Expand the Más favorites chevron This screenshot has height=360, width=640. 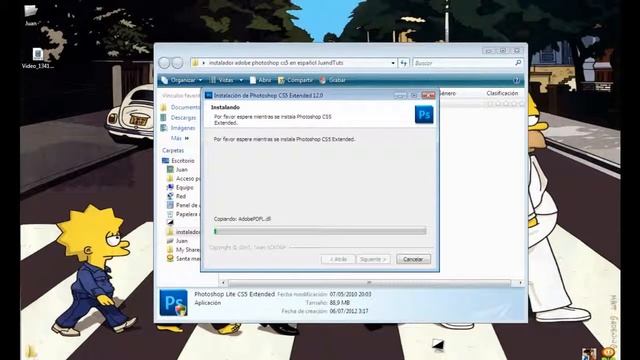click(187, 138)
